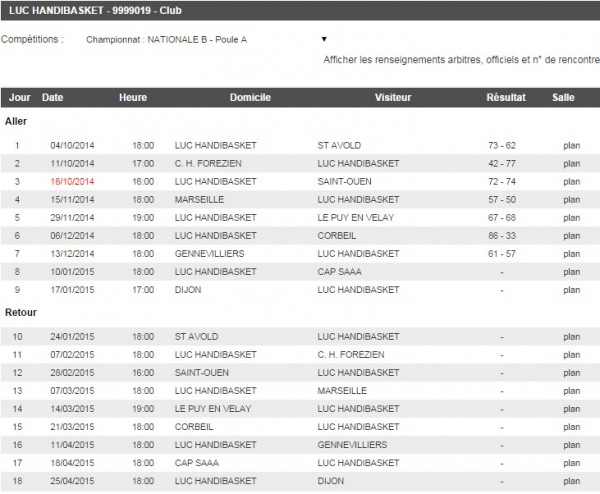Open plan link for match on 11/04/2015

tap(571, 445)
